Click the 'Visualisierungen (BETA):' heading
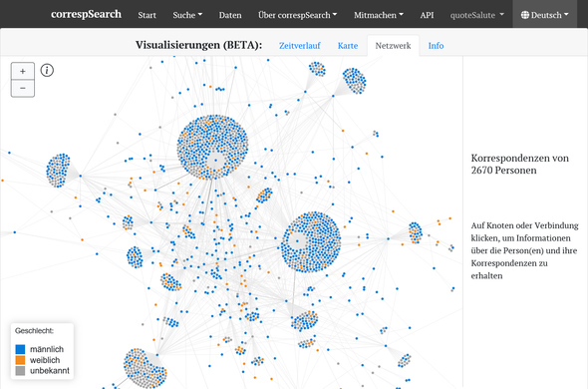 [x=198, y=45]
